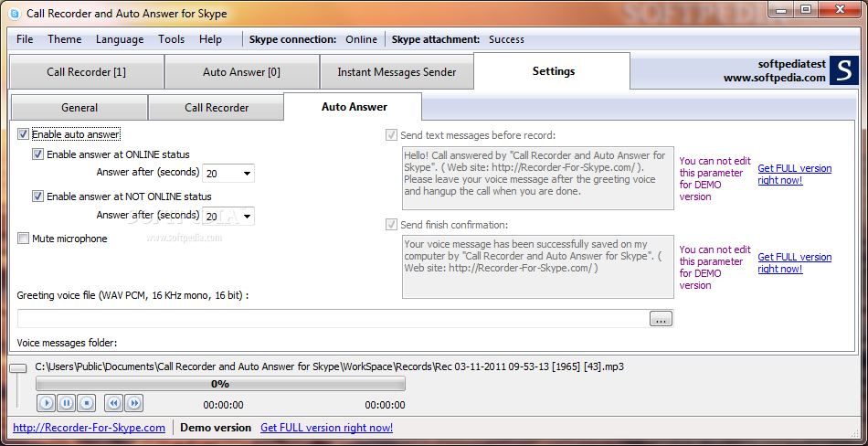This screenshot has width=868, height=446.
Task: Open NOT ONLINE answer-after seconds dropdown
Action: (247, 216)
